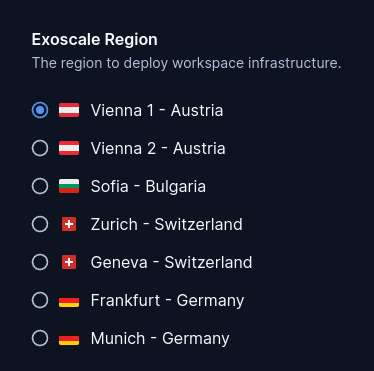
Task: Select the Vienna 1 radio button
Action: click(40, 110)
